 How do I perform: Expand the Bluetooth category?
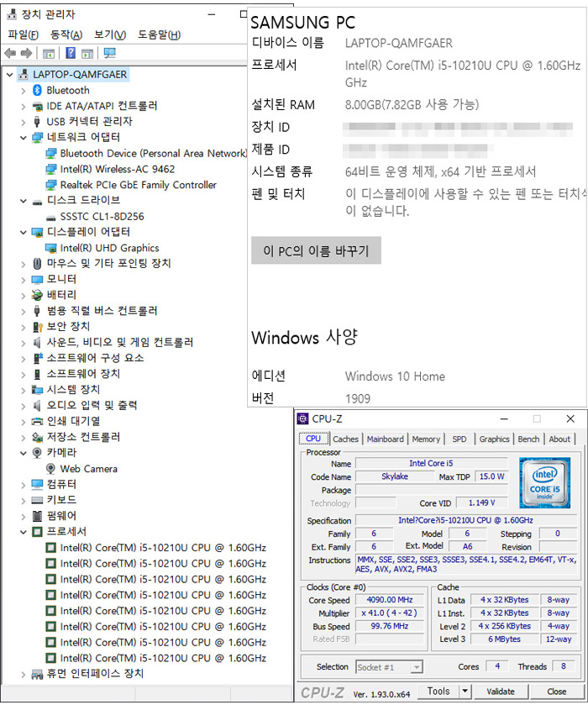point(23,91)
